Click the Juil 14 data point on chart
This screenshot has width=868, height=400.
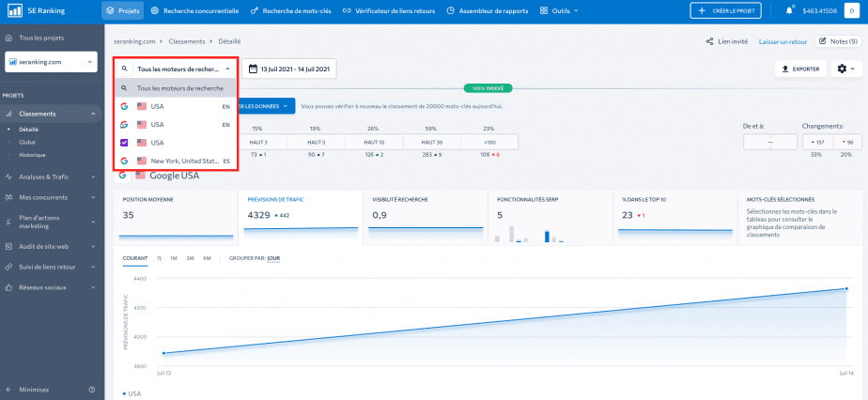tap(846, 289)
